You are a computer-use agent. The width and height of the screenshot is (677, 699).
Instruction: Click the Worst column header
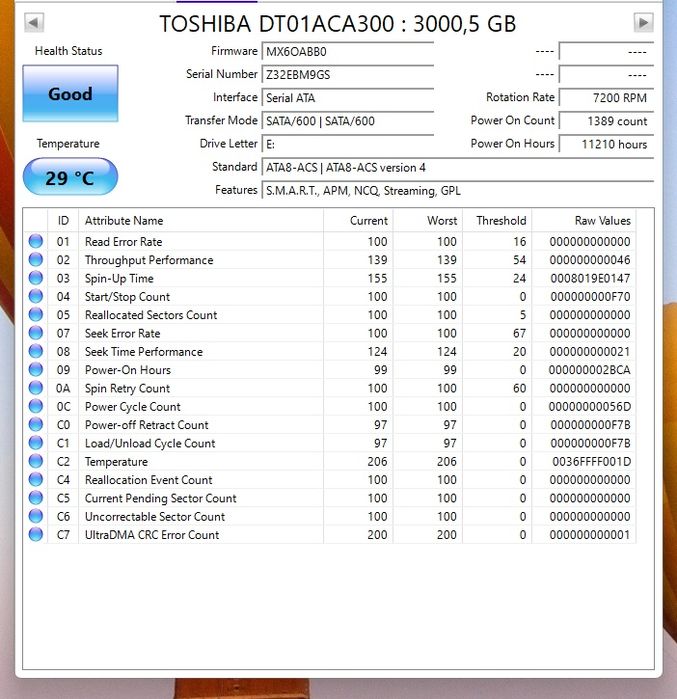428,221
